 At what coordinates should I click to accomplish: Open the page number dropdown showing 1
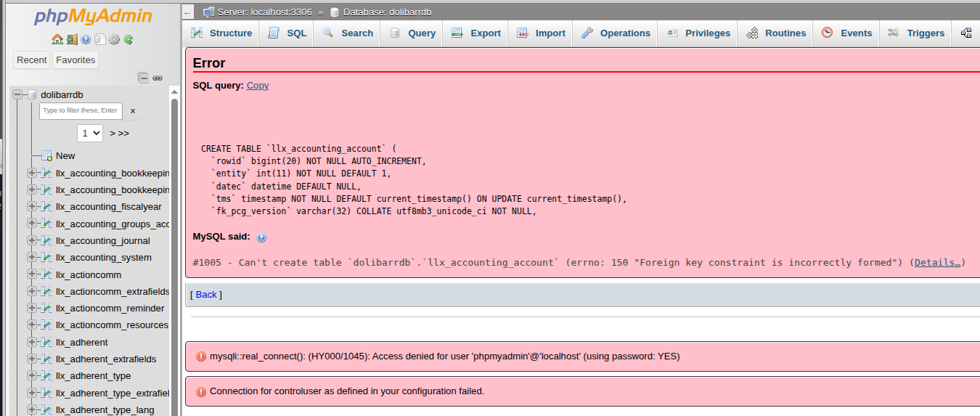90,133
